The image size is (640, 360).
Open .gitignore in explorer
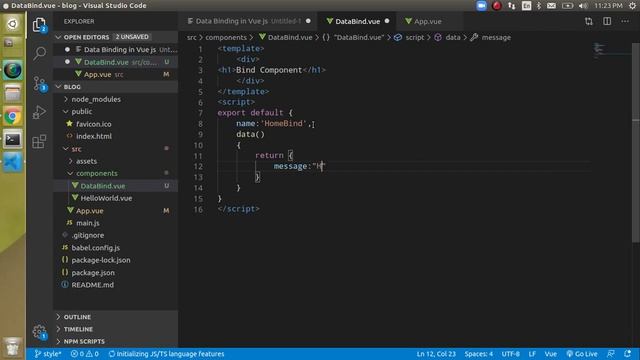pos(88,236)
